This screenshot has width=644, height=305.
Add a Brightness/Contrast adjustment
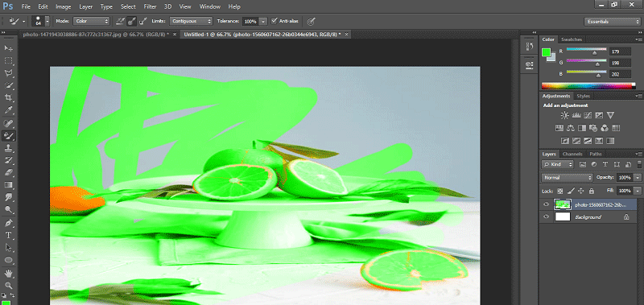click(565, 115)
